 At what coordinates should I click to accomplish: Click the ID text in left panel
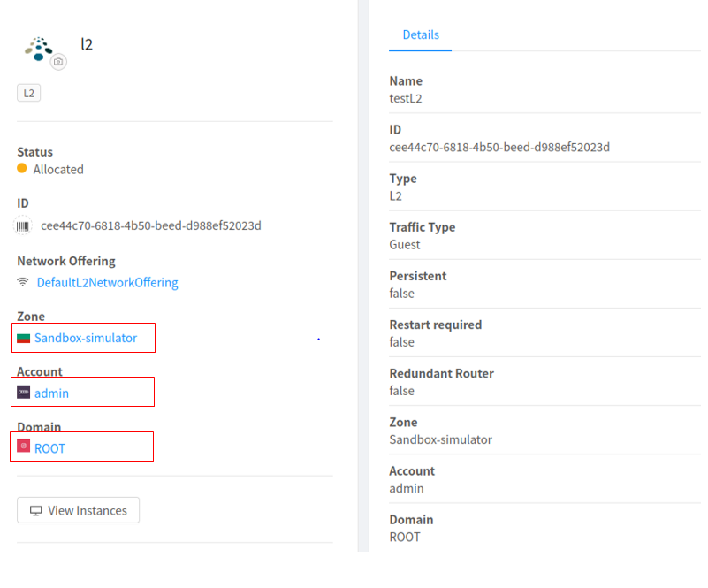coord(151,225)
